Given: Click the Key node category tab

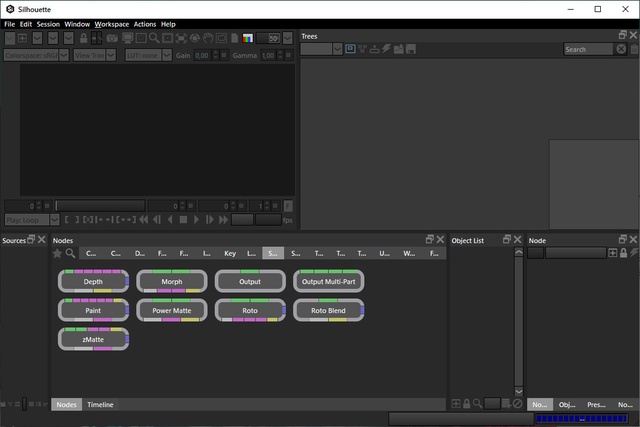Looking at the screenshot, I should pos(230,254).
